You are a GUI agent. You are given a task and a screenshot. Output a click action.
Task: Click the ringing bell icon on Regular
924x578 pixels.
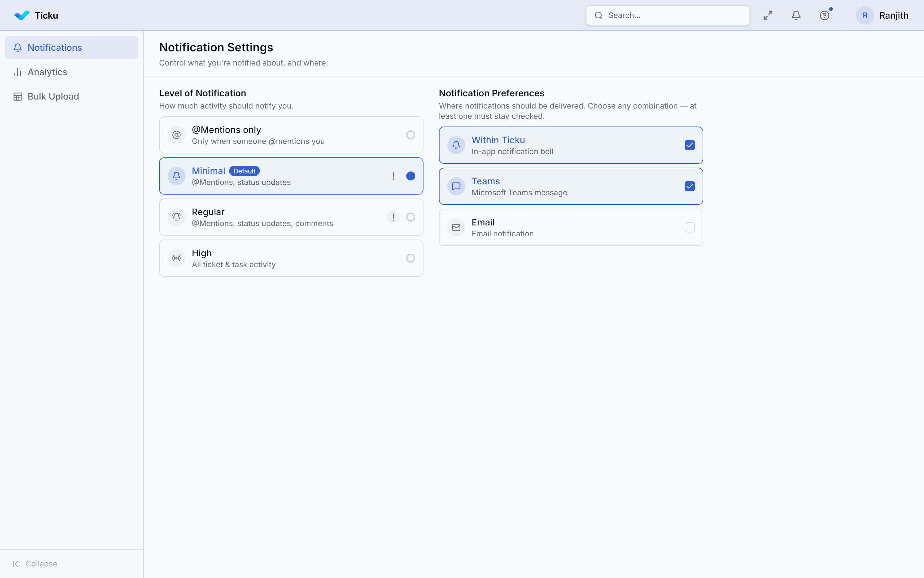coord(176,217)
